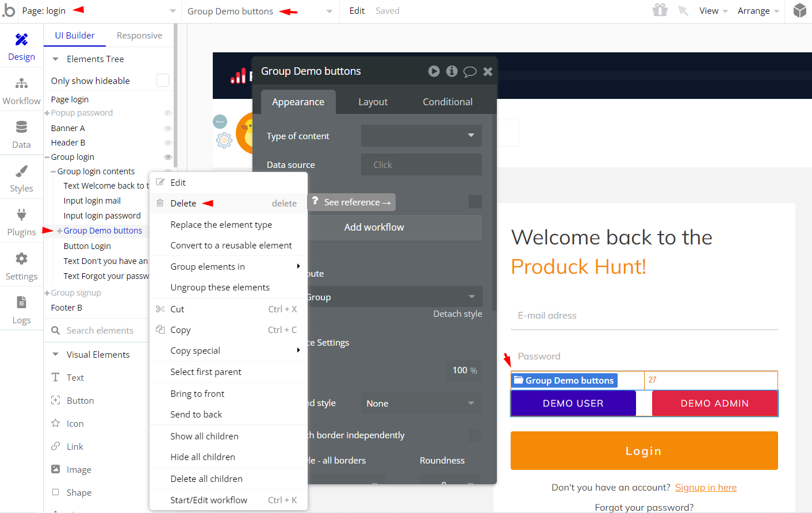The image size is (812, 513).
Task: Choose Bring to front from context menu
Action: coord(228,393)
